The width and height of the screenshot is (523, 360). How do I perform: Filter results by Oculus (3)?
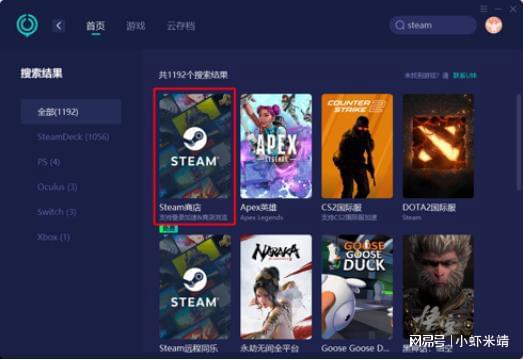point(57,187)
